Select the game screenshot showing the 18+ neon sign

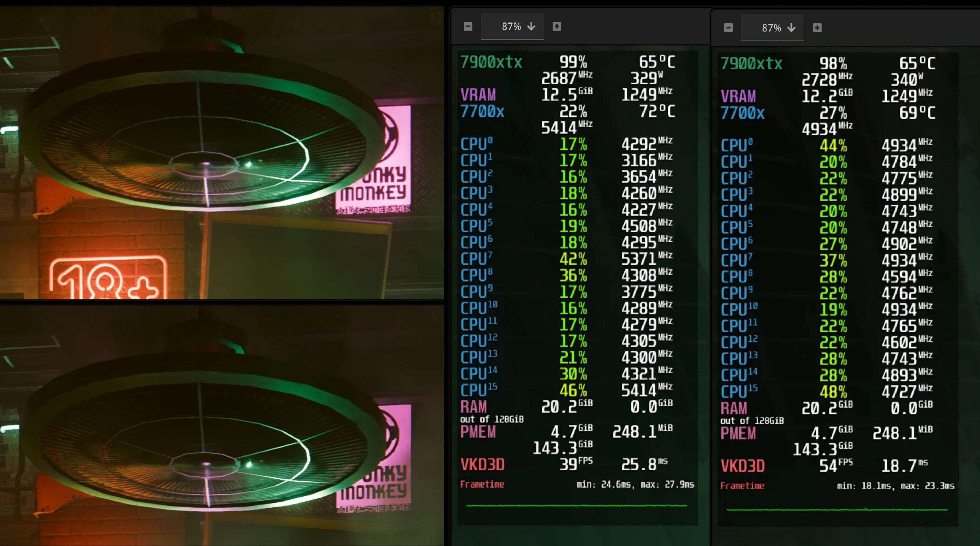click(x=222, y=153)
